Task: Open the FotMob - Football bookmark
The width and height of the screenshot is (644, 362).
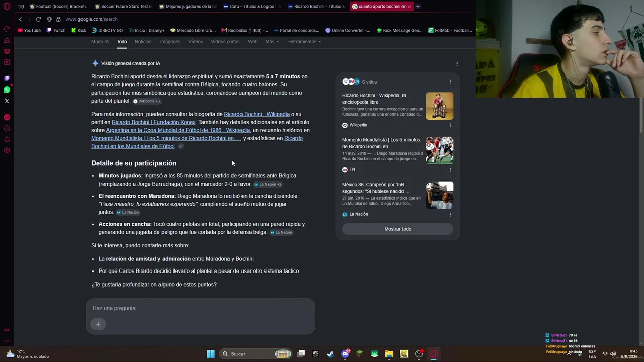Action: click(450, 30)
